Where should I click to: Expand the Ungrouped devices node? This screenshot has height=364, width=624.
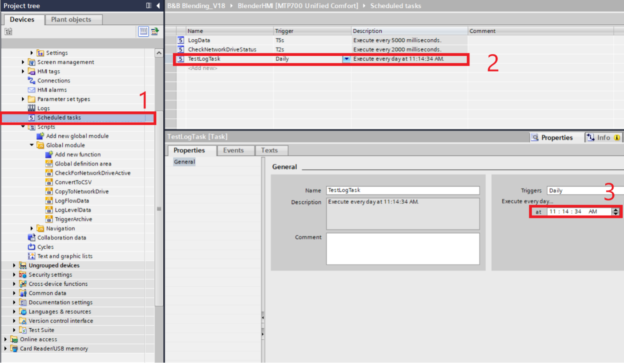click(14, 265)
